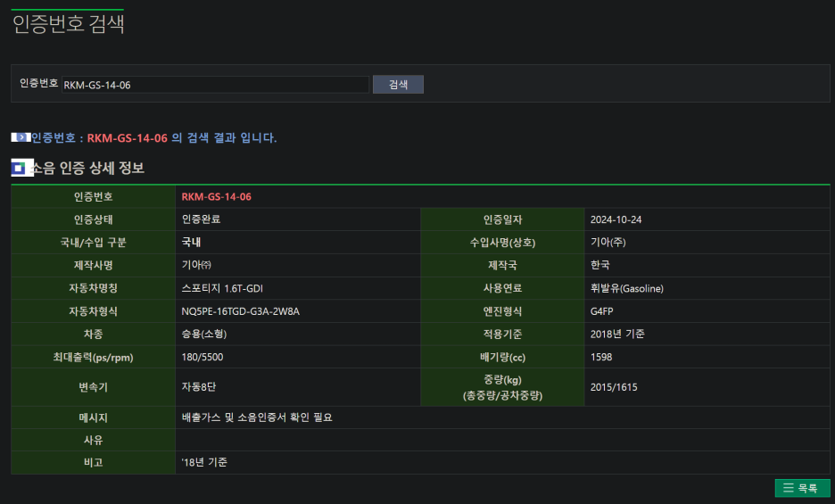
Task: Click the 자동차명칭 header cell
Action: pyautogui.click(x=93, y=288)
